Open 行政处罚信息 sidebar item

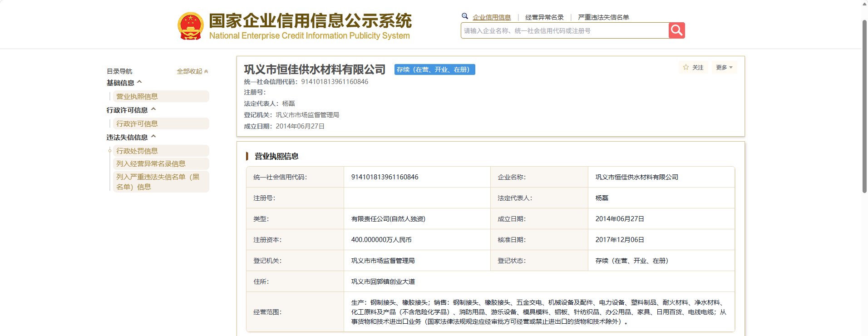coord(161,151)
